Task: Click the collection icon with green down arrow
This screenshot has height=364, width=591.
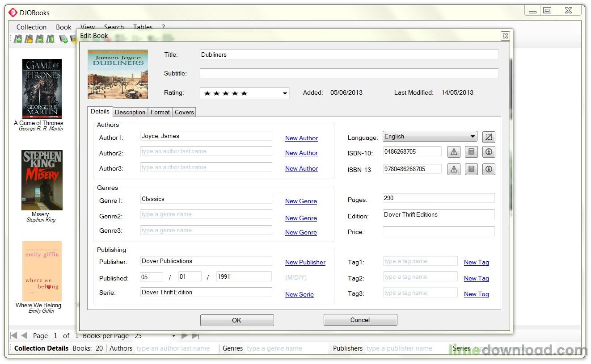Action: click(50, 39)
